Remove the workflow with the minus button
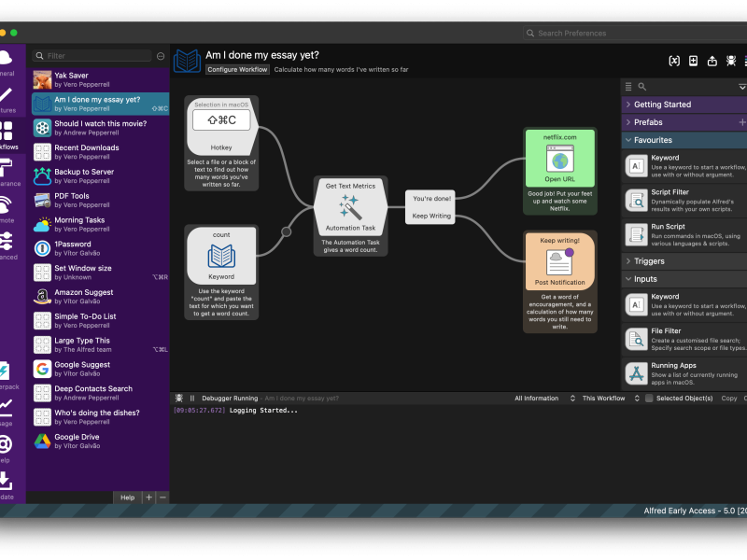Screen dimensions: 747x560 (162, 497)
